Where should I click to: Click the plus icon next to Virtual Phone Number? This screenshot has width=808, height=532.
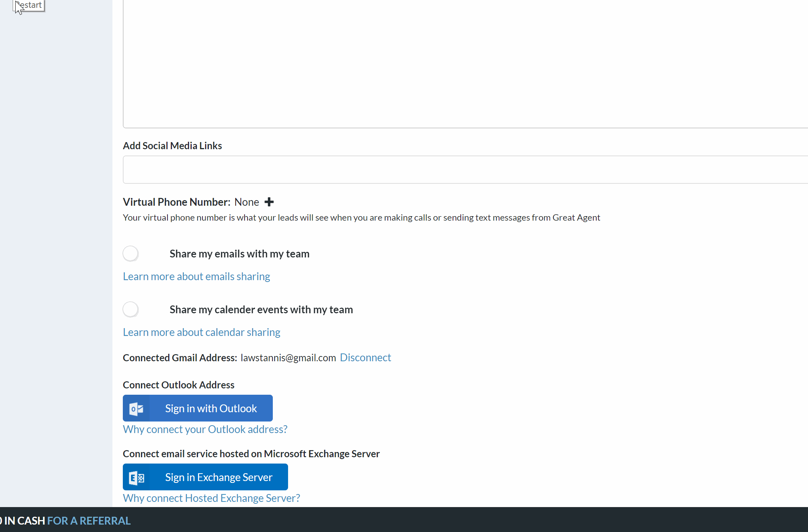(x=269, y=202)
